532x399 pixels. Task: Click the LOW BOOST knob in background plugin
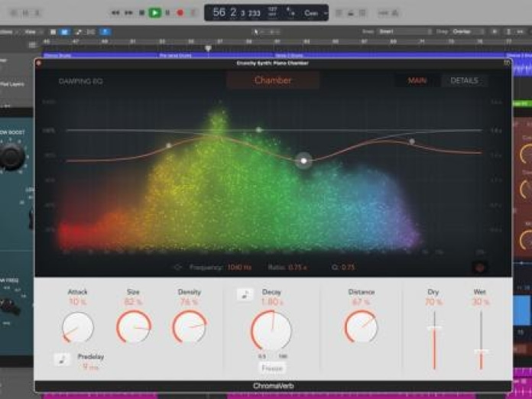12,156
